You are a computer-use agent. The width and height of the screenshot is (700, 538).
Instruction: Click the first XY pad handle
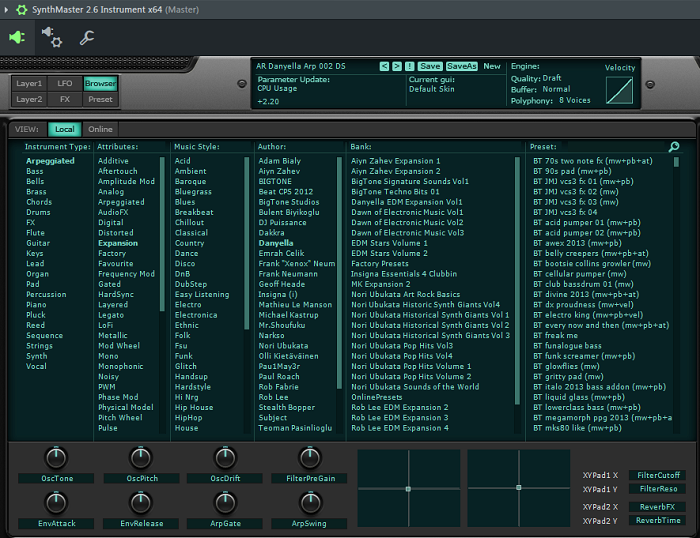coord(408,489)
